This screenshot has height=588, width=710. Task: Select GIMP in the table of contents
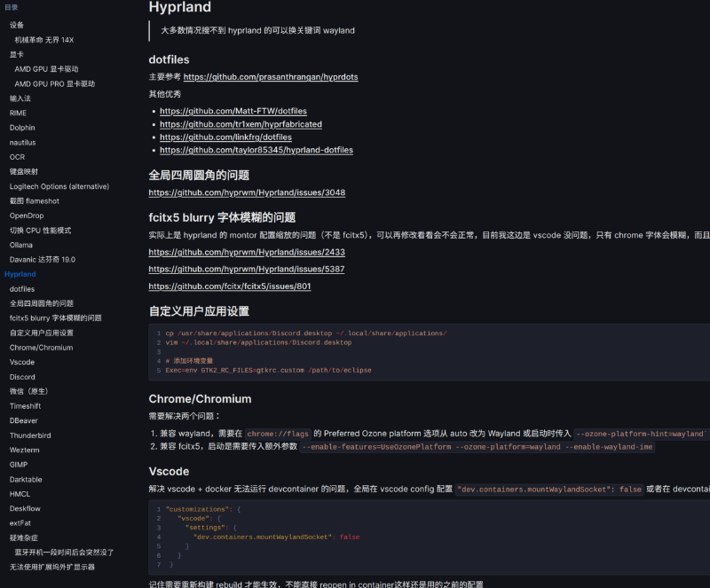pyautogui.click(x=19, y=465)
